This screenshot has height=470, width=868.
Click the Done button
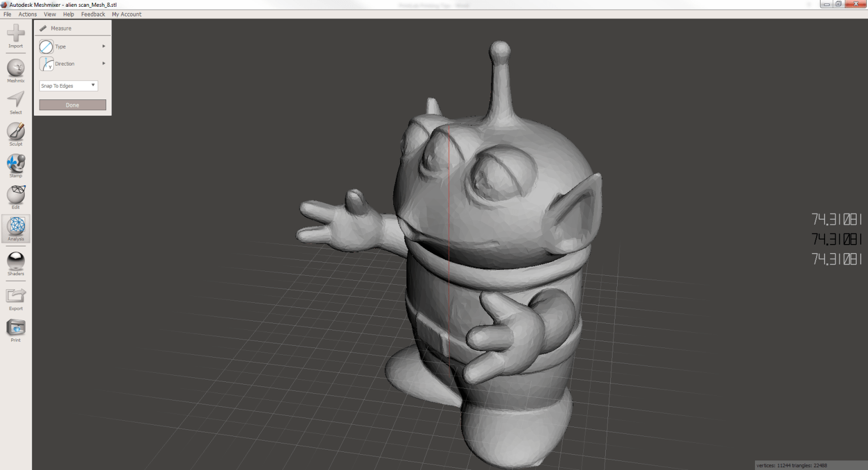click(x=72, y=105)
